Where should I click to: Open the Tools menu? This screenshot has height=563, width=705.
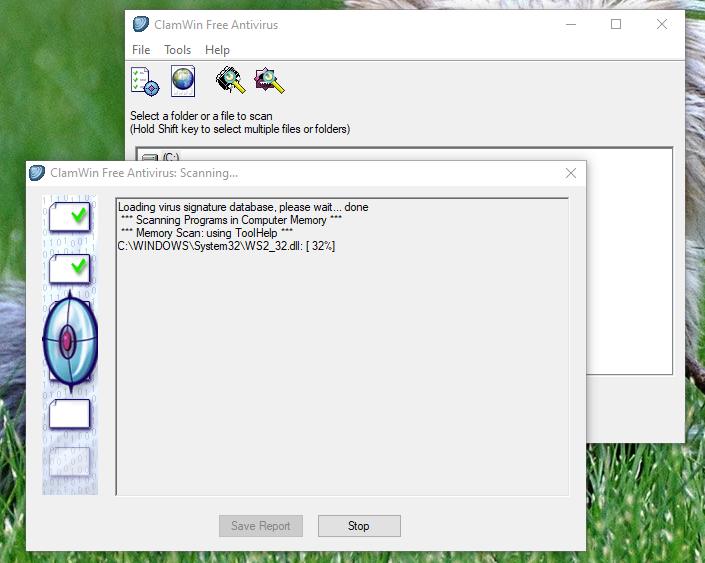177,50
